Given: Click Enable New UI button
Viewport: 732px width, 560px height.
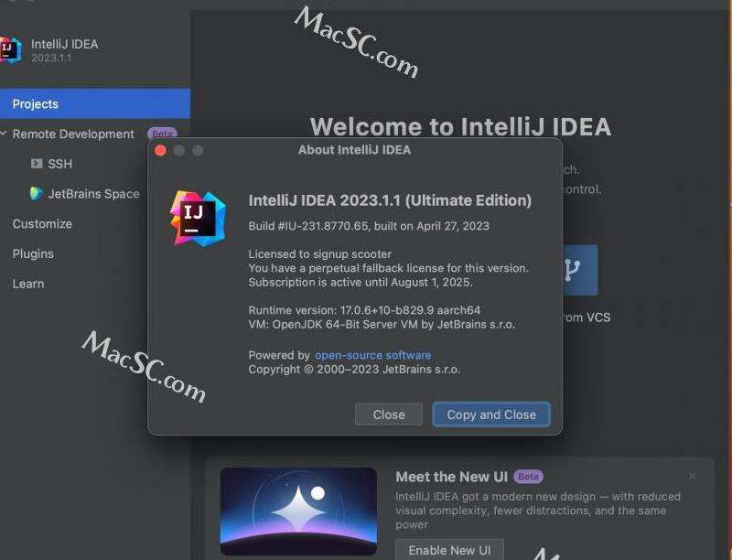Looking at the screenshot, I should click(449, 550).
